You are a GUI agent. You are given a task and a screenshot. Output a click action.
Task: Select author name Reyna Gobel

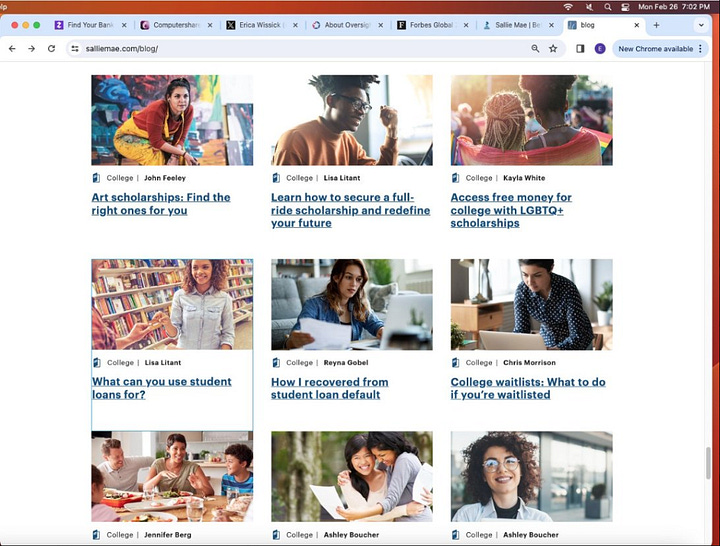pyautogui.click(x=346, y=362)
